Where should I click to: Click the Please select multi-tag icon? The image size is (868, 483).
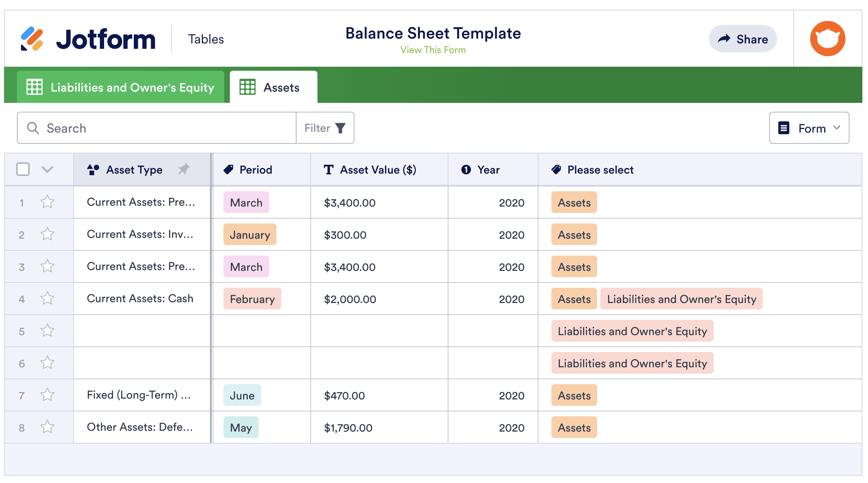557,170
